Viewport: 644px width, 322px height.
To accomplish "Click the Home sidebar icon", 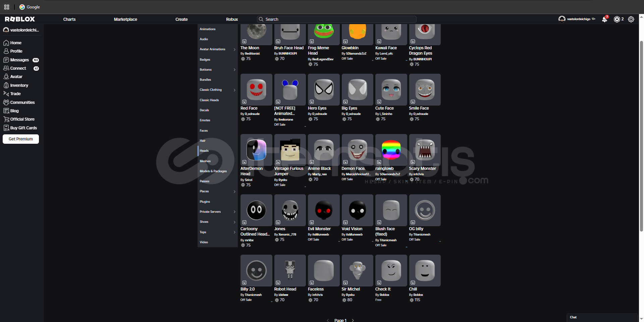I will 6,43.
